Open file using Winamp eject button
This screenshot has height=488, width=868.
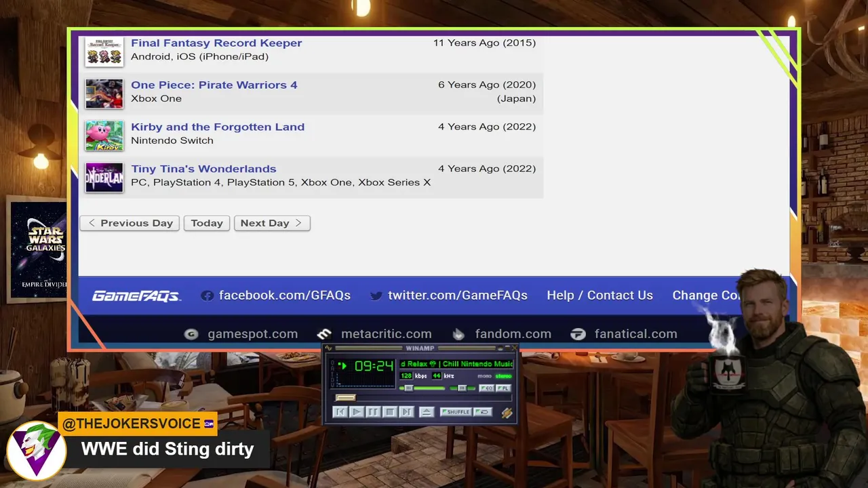pyautogui.click(x=427, y=412)
